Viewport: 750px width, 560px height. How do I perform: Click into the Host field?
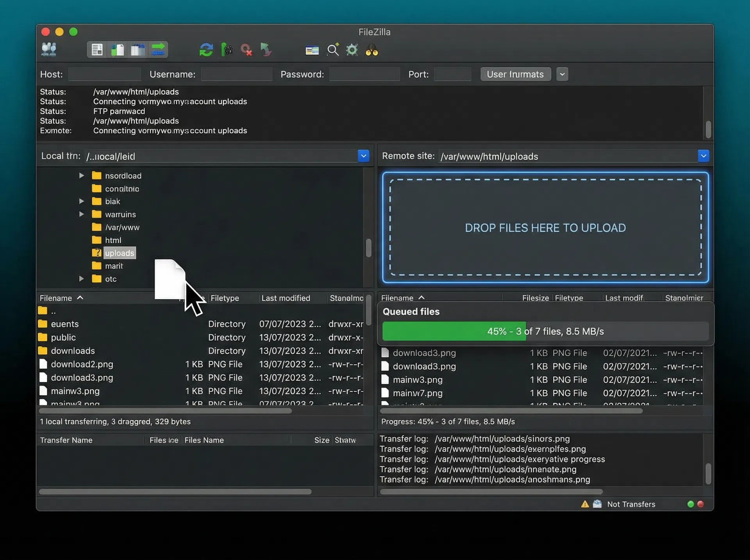(104, 74)
